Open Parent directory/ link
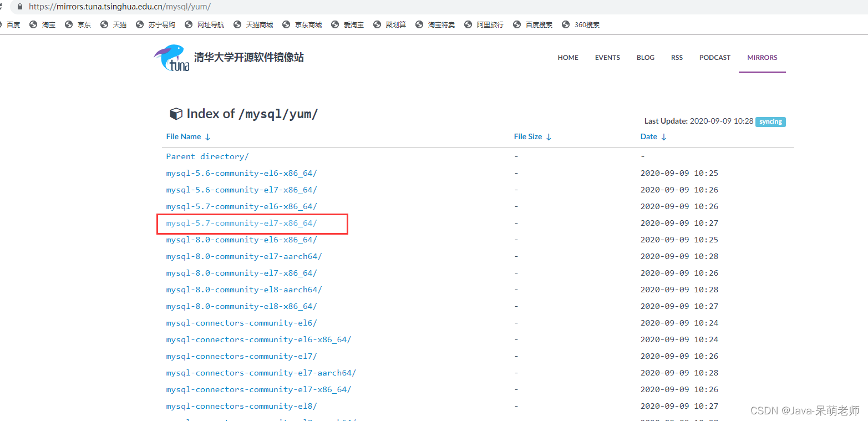The width and height of the screenshot is (868, 421). point(207,156)
